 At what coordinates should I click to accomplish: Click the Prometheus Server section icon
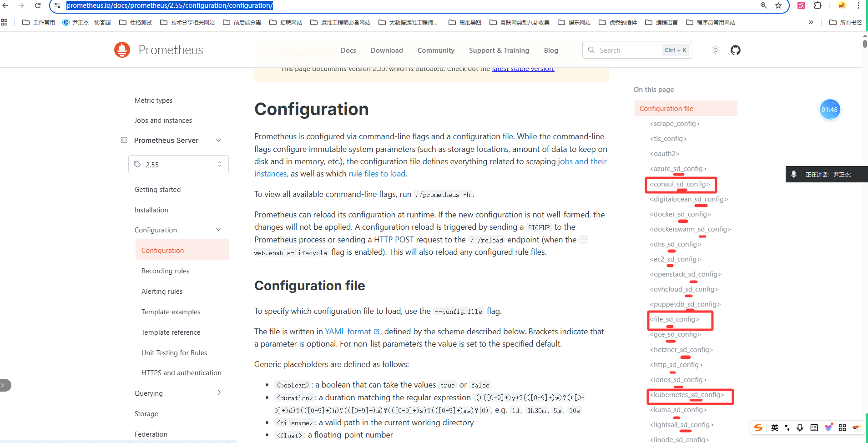tap(124, 140)
